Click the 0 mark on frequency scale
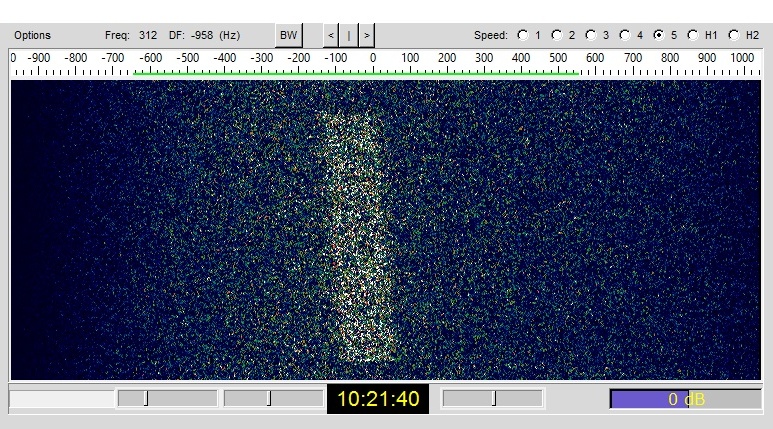Screen dimensions: 773x429 [373, 58]
